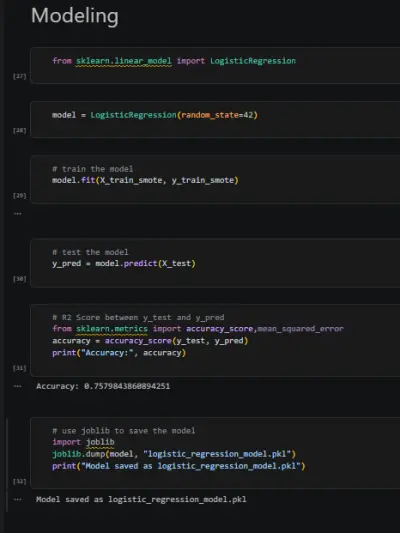Open the output ellipsis beside Model saved output

coord(18,499)
